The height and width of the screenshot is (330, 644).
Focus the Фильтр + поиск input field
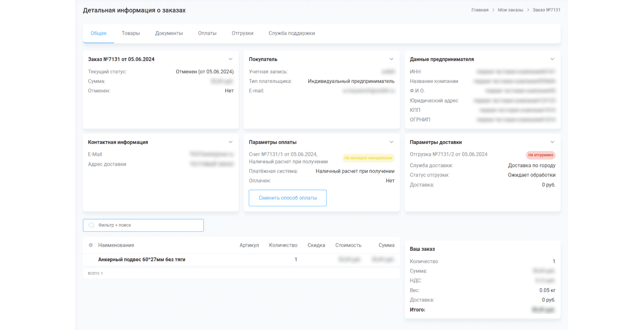pos(144,225)
